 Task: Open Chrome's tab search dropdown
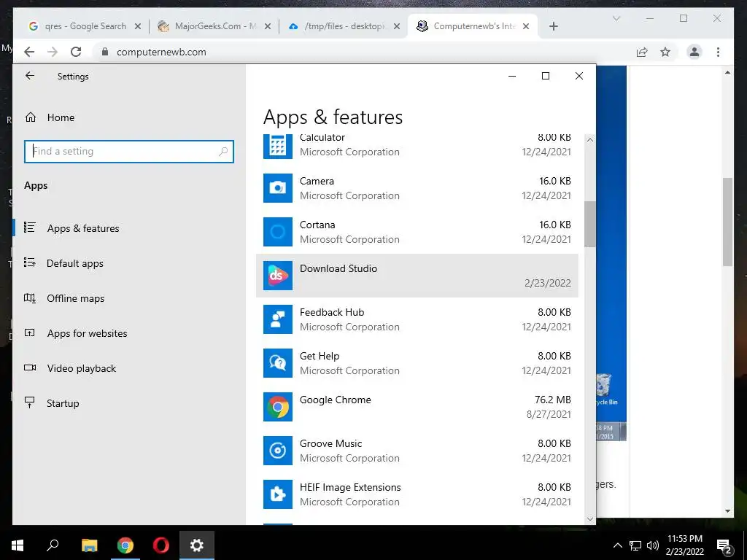pyautogui.click(x=616, y=18)
